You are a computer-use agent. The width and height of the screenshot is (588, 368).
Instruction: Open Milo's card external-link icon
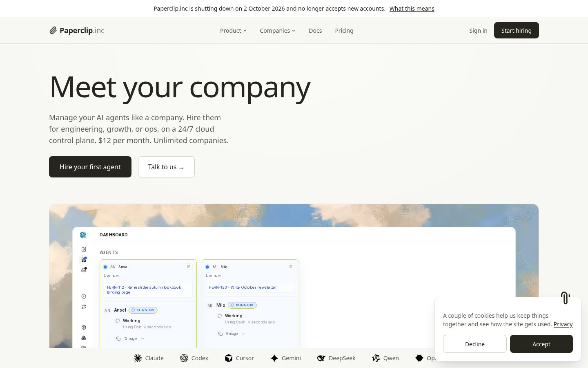click(x=291, y=267)
